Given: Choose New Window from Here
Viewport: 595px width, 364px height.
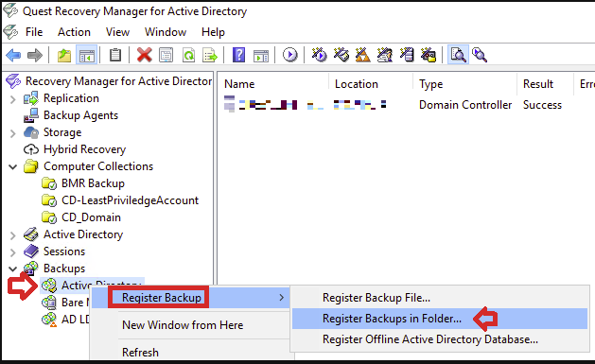Looking at the screenshot, I should pos(183,325).
